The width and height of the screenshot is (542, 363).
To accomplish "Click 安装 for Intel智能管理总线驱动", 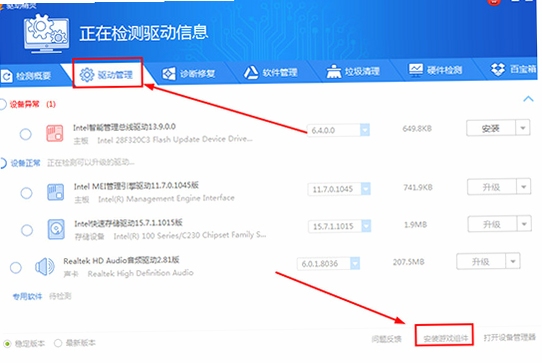I will [x=491, y=129].
